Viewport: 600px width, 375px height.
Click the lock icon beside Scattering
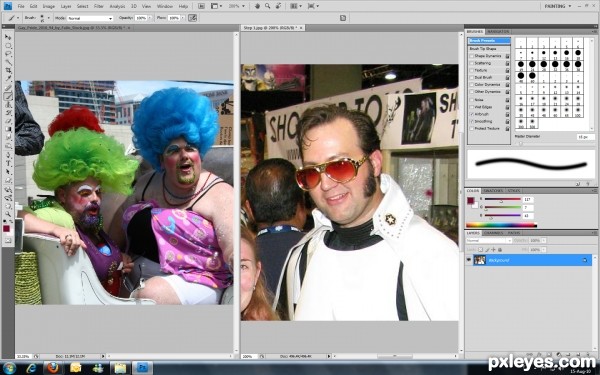pyautogui.click(x=507, y=63)
